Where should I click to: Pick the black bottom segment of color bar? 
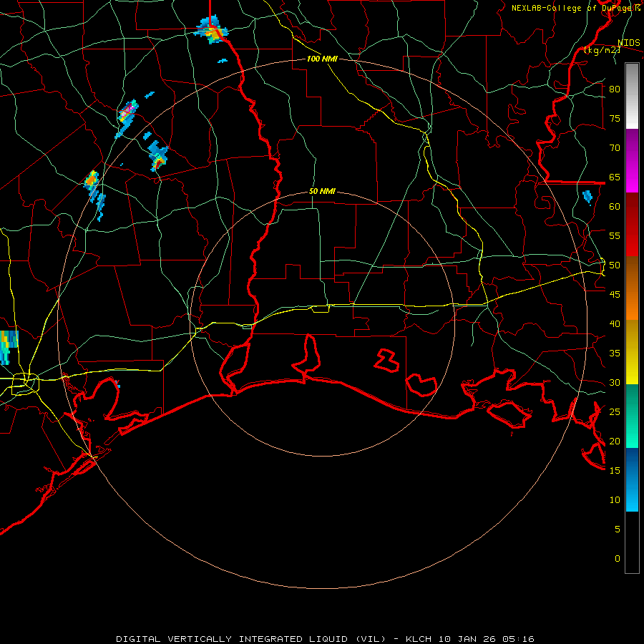click(632, 542)
